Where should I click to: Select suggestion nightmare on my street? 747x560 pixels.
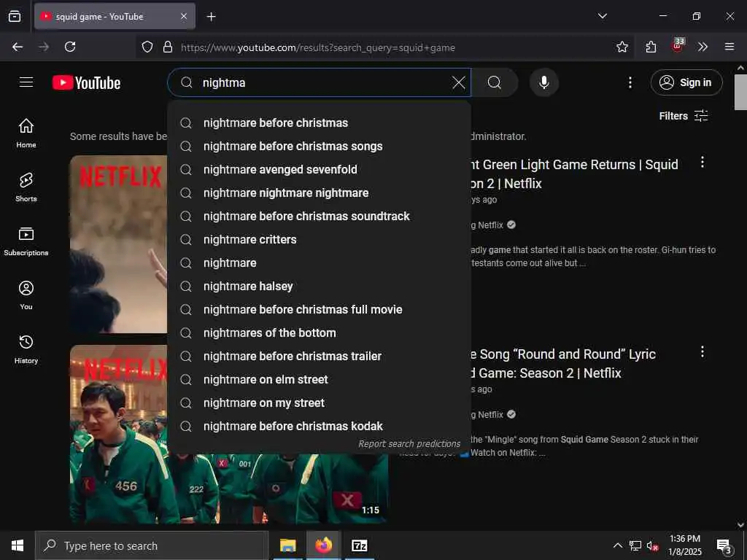tap(320, 402)
